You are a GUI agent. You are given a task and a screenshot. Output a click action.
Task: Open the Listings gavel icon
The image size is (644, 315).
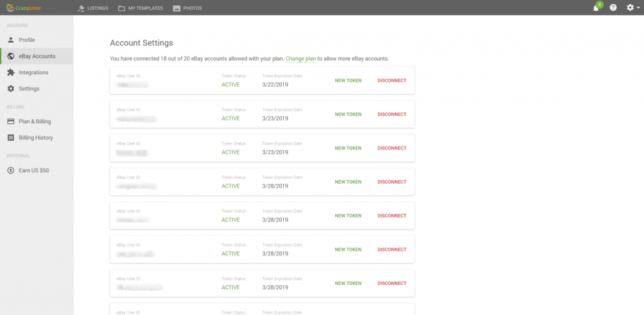pos(80,8)
